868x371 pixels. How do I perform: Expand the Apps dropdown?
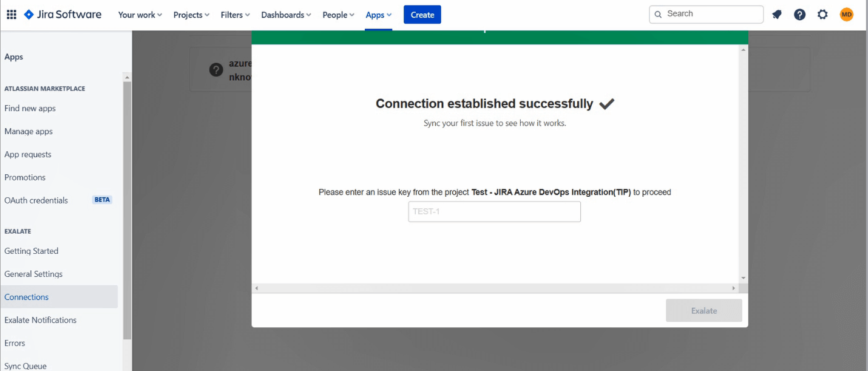(x=379, y=15)
